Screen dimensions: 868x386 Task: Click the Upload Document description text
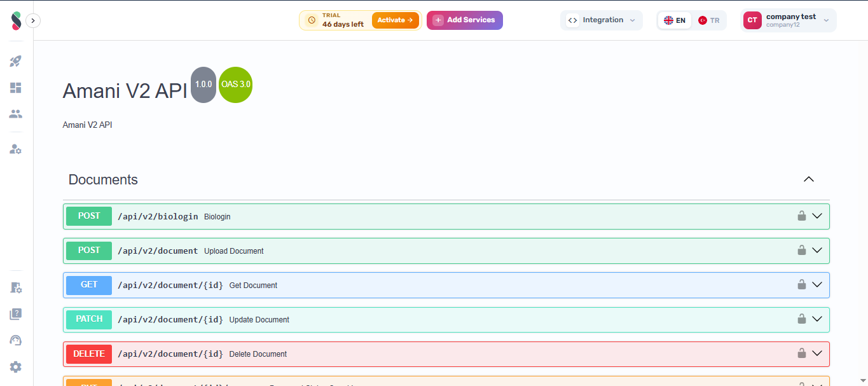234,251
